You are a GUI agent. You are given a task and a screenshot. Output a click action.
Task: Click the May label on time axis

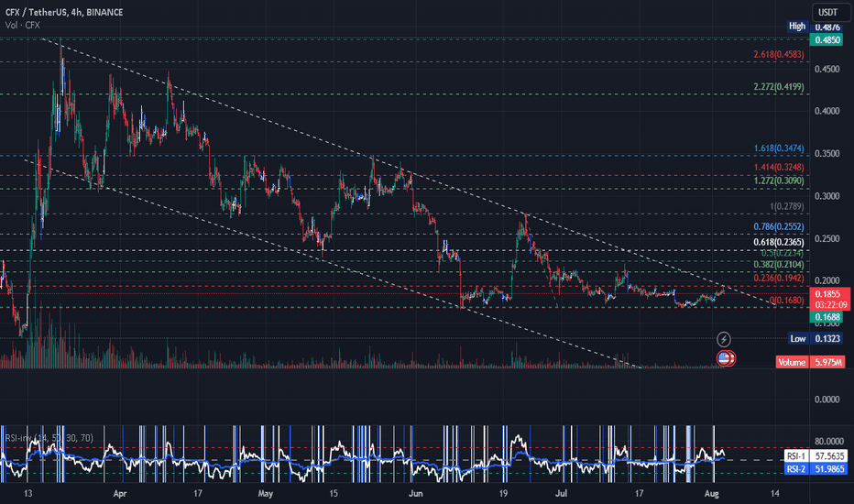265,494
